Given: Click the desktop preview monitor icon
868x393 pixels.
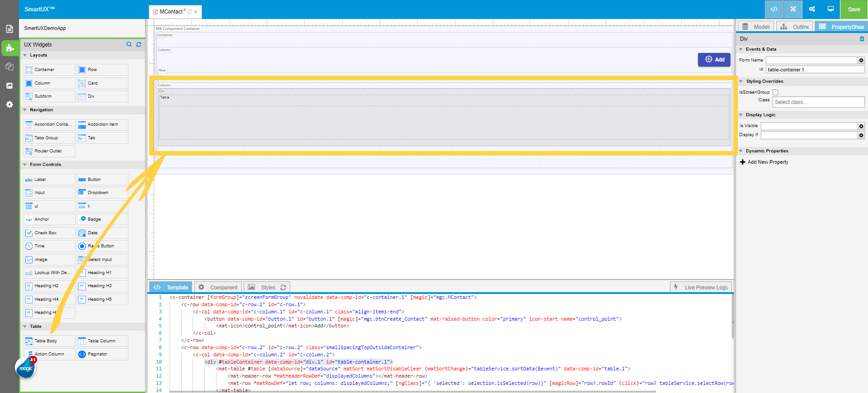Looking at the screenshot, I should click(x=830, y=9).
